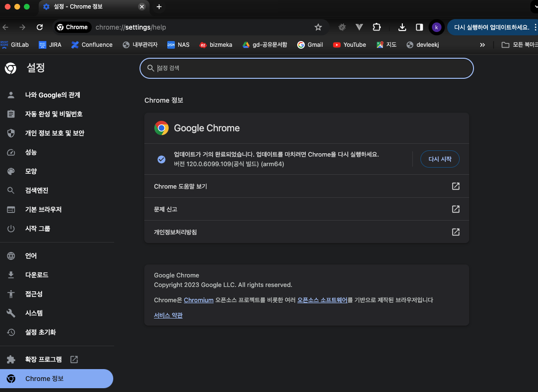Open the 지도 maps bookmark
Image resolution: width=538 pixels, height=392 pixels.
387,44
